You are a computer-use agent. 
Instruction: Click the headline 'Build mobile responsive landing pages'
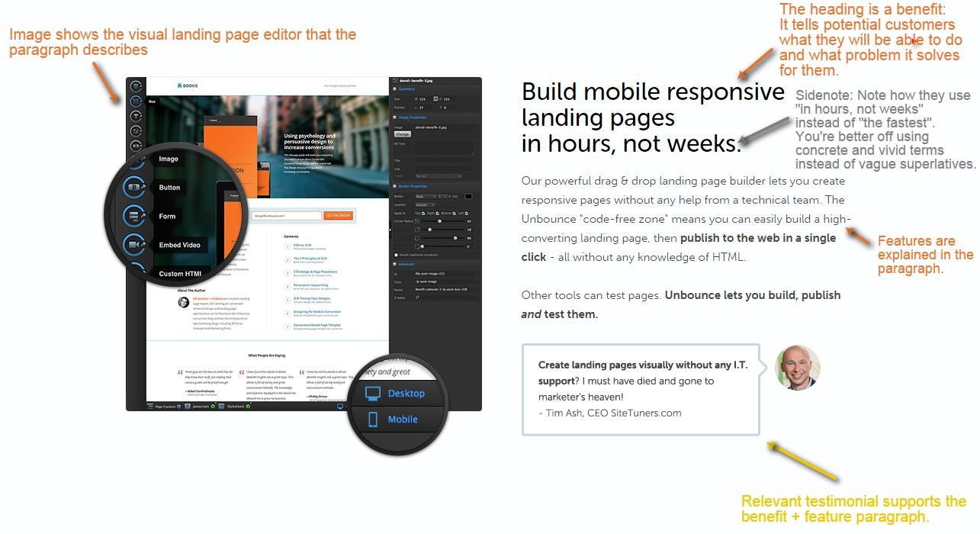653,105
